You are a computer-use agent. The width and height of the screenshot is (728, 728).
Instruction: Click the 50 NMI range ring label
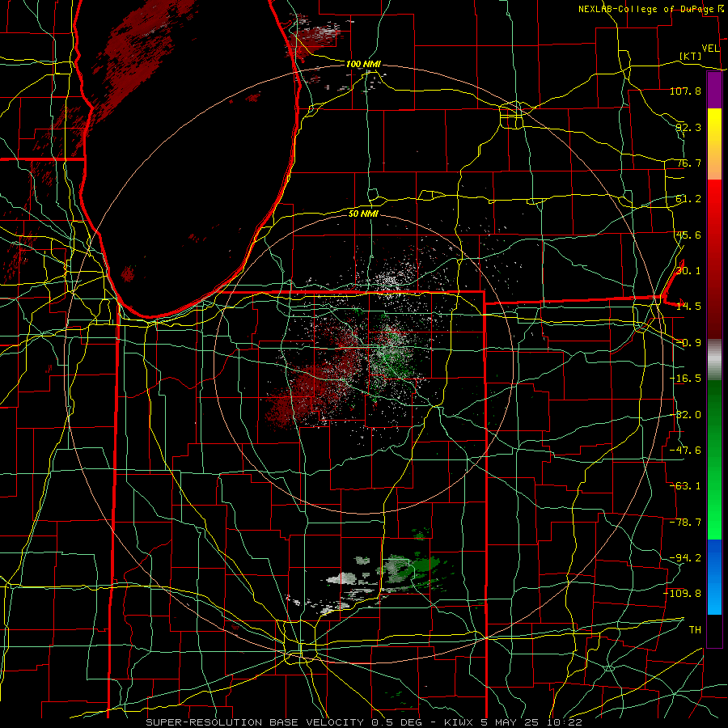[x=363, y=214]
